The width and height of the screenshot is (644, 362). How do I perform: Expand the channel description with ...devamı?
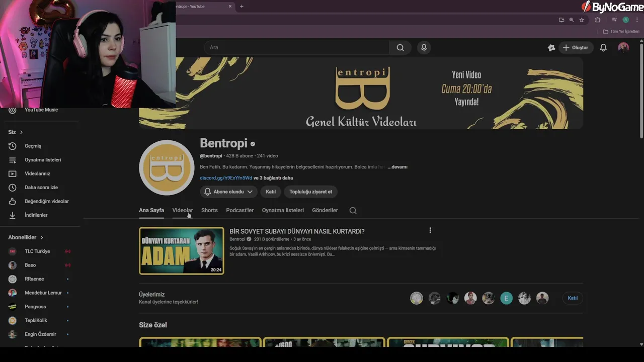[397, 167]
